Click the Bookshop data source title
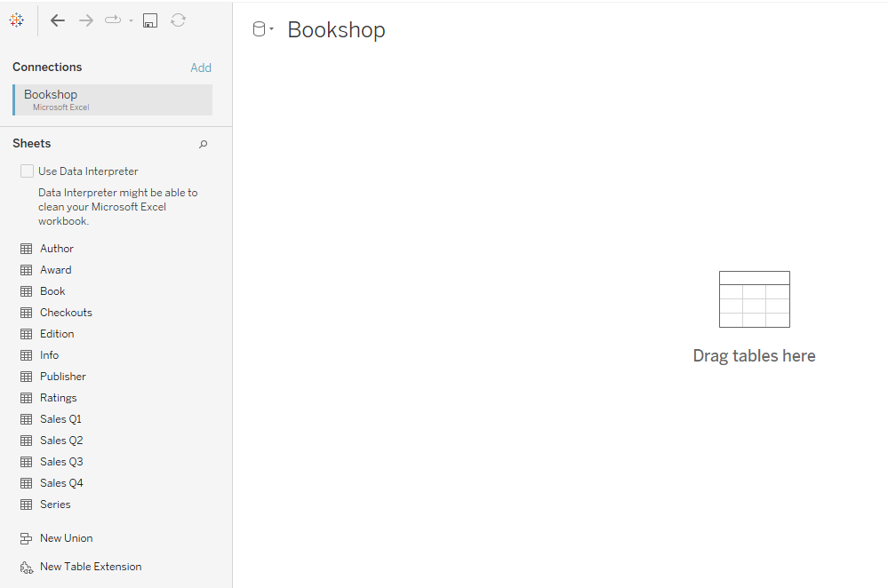The image size is (888, 588). coord(336,29)
